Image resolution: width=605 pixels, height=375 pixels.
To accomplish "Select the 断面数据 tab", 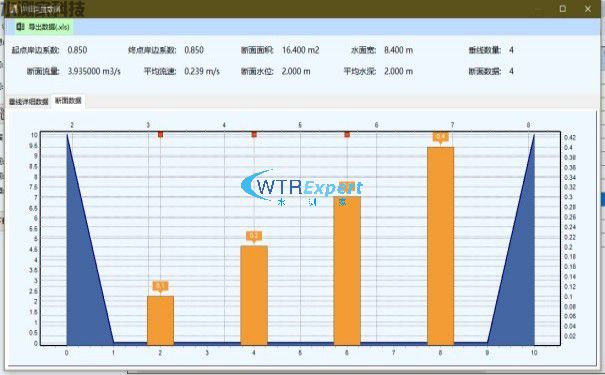I will click(68, 101).
